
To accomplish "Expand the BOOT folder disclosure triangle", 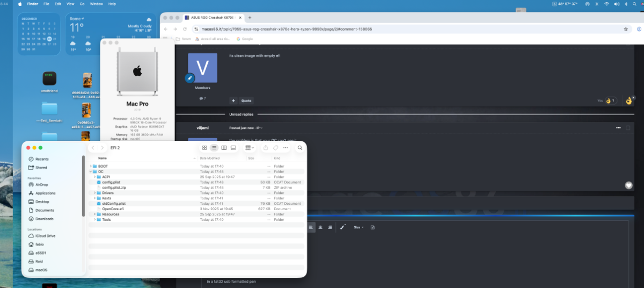I will [90, 167].
